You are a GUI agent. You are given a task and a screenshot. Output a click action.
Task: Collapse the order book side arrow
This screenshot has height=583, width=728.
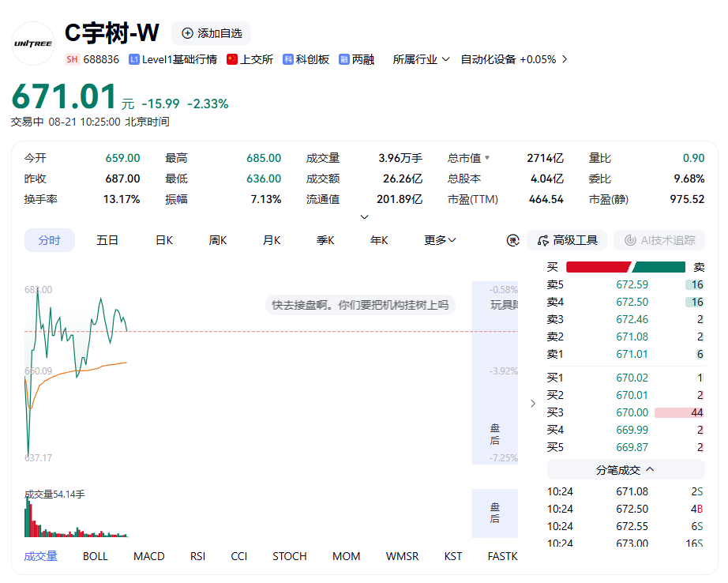pos(533,403)
